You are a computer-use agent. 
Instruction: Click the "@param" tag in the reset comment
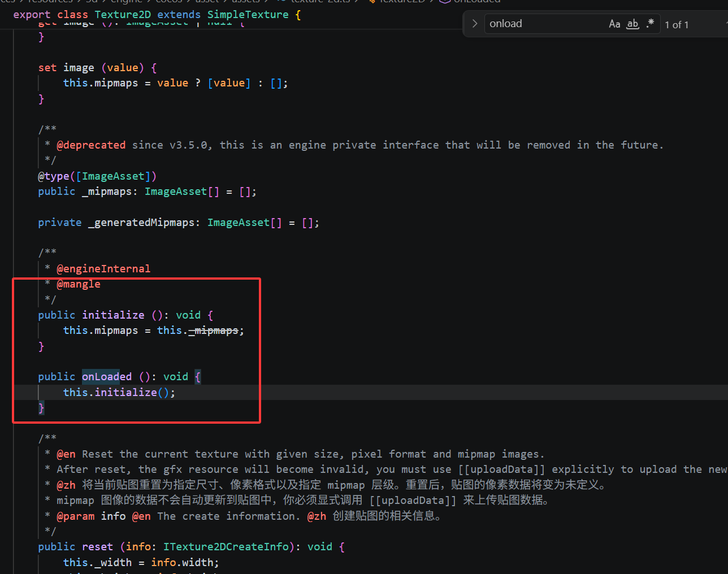[75, 516]
